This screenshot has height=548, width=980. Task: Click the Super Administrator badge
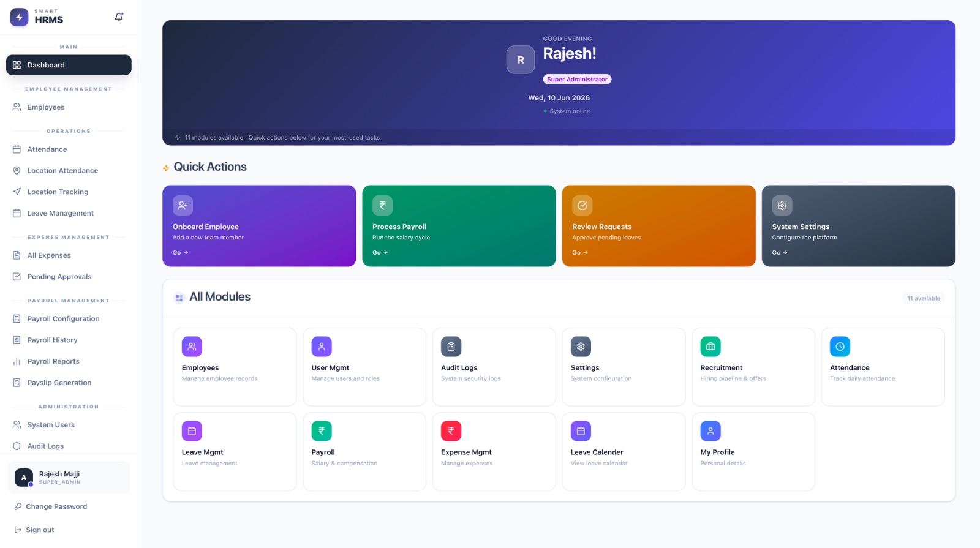tap(577, 79)
